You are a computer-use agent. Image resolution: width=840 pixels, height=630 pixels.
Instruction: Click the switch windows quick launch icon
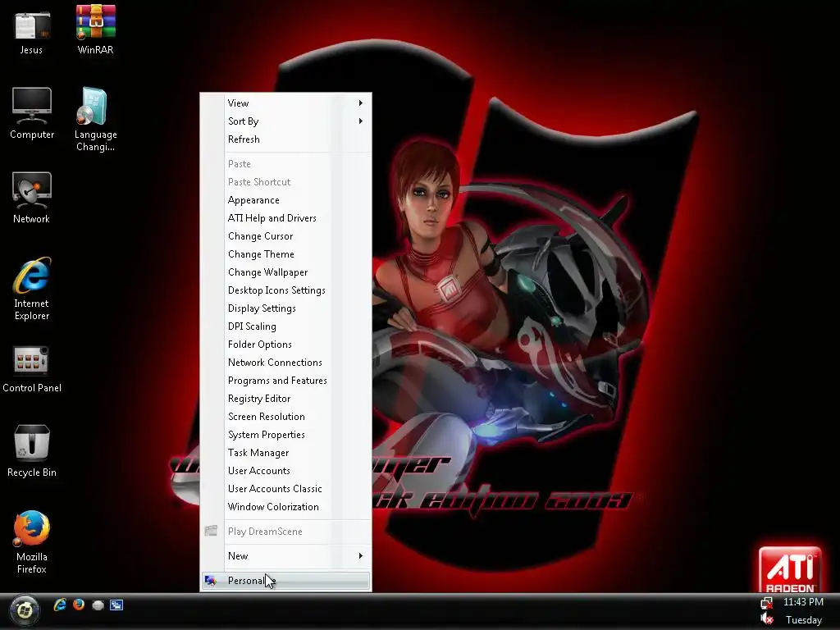click(x=116, y=605)
